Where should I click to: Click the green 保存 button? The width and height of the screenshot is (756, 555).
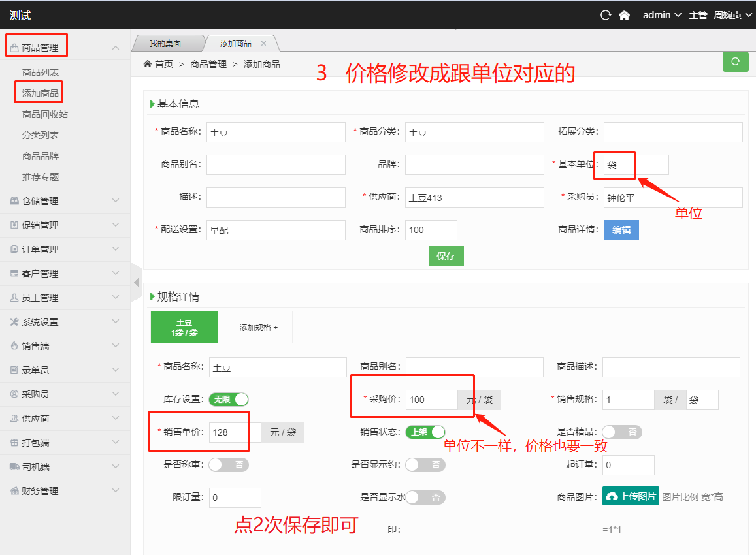[446, 256]
